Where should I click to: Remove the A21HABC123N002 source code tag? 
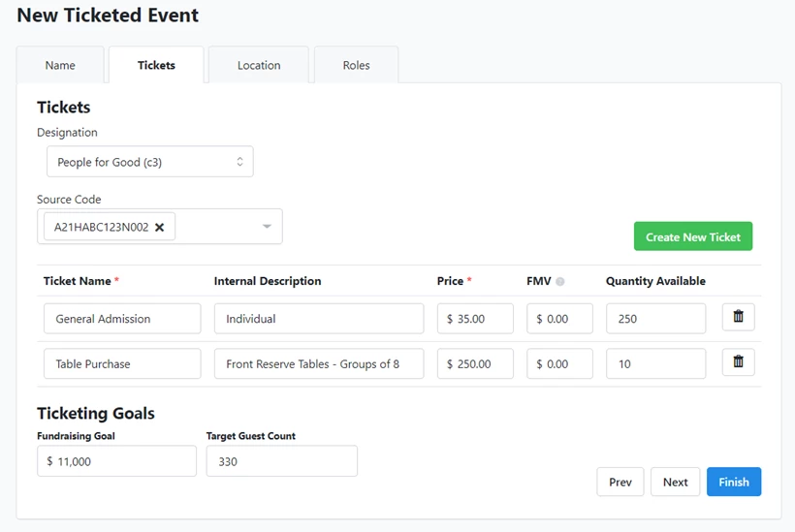tap(159, 227)
